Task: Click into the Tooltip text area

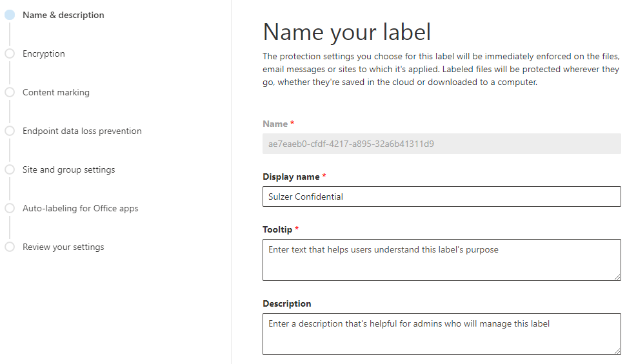Action: coord(441,260)
